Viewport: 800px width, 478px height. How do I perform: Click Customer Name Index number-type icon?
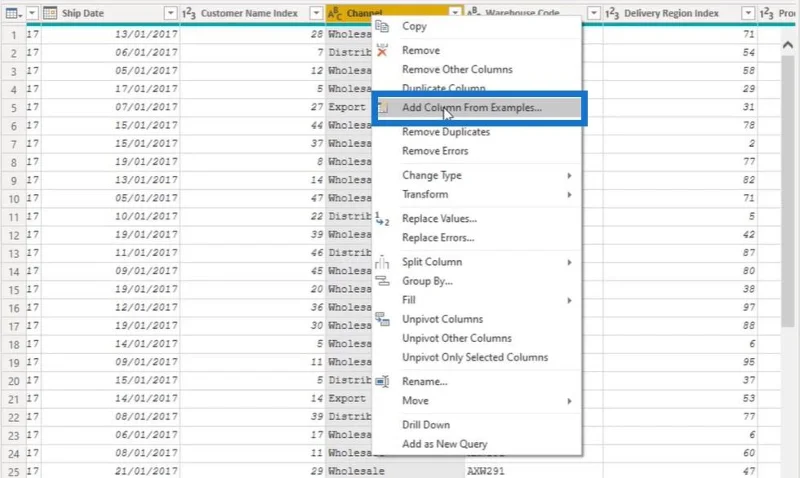(189, 13)
